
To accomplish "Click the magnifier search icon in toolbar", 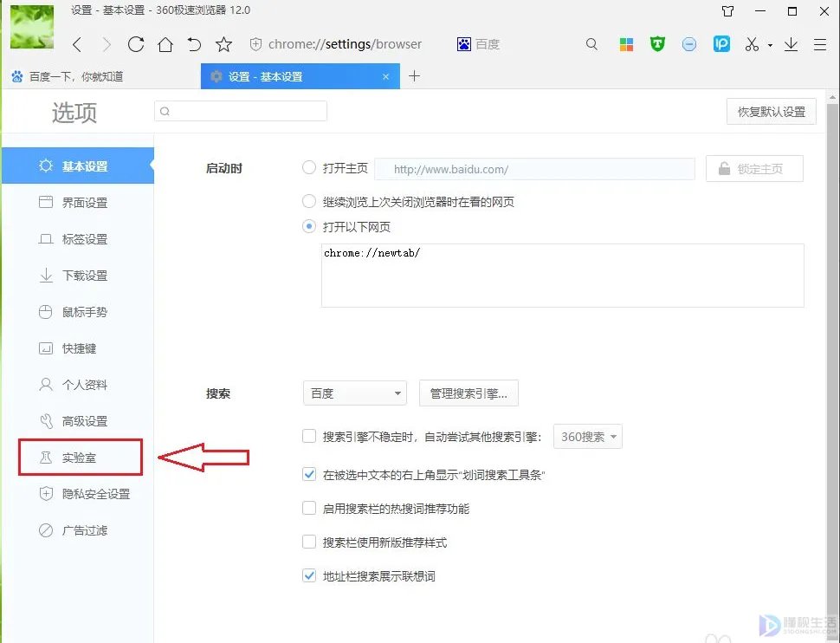I will [591, 44].
